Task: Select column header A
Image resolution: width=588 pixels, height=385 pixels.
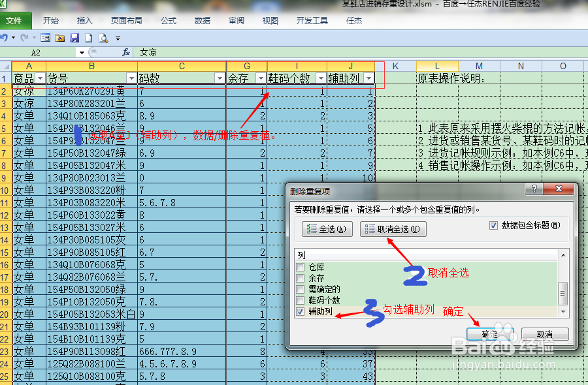Action: point(29,67)
